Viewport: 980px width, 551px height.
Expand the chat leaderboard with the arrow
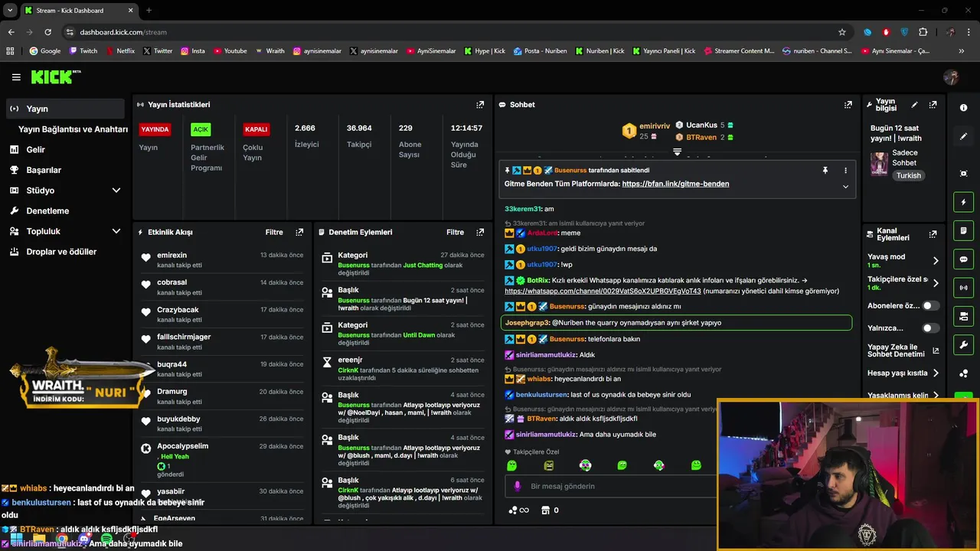(x=677, y=152)
